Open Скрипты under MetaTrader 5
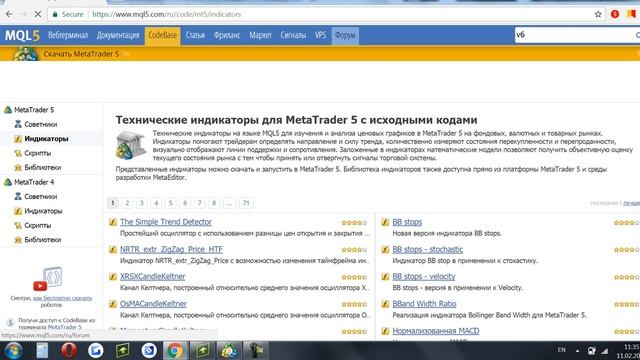The image size is (640, 360). [38, 153]
